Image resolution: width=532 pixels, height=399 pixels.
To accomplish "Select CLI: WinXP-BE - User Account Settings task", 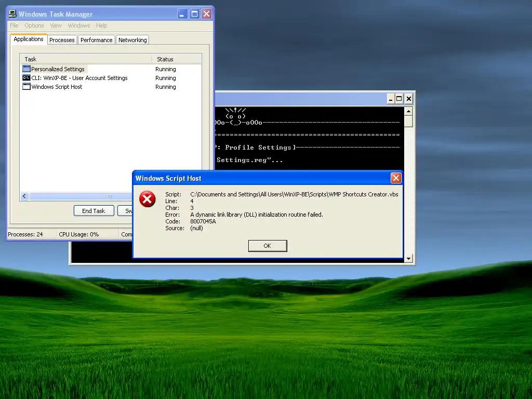I will (111, 78).
